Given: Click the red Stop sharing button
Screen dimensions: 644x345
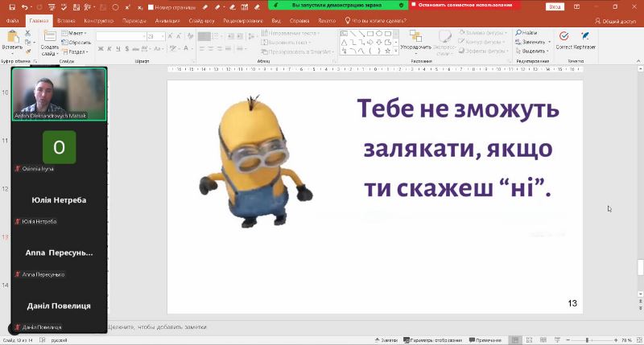Looking at the screenshot, I should tap(465, 5).
